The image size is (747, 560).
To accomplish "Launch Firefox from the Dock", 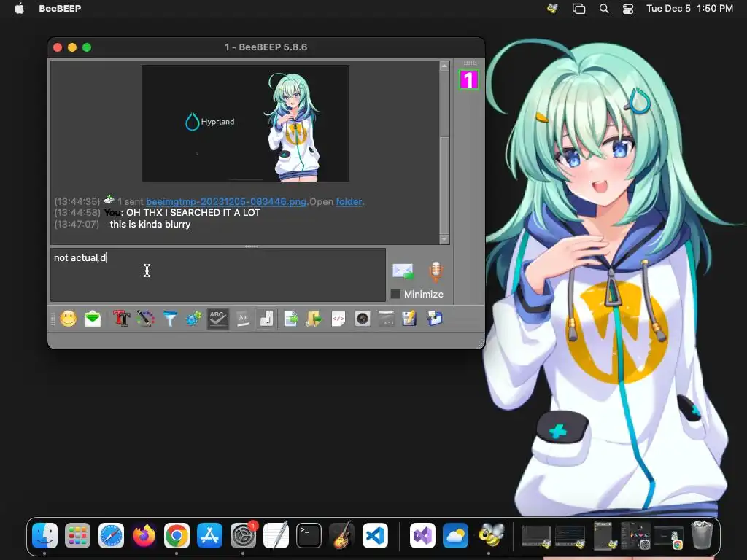I will click(x=144, y=536).
